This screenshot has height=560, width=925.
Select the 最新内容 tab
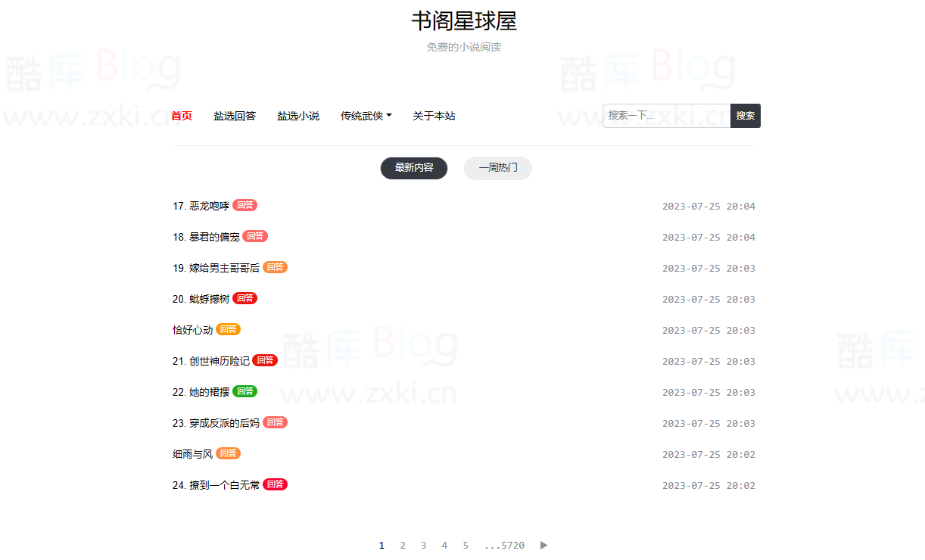(414, 168)
